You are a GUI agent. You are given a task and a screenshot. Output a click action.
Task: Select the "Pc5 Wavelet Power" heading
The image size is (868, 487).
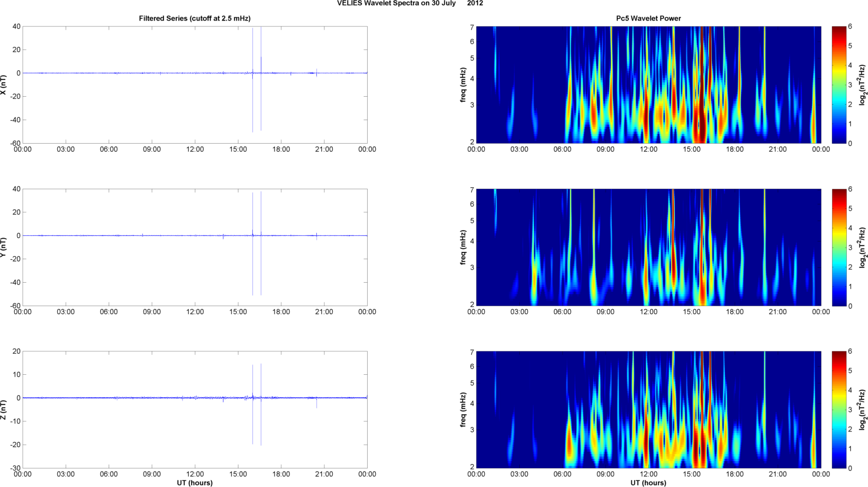(x=648, y=18)
